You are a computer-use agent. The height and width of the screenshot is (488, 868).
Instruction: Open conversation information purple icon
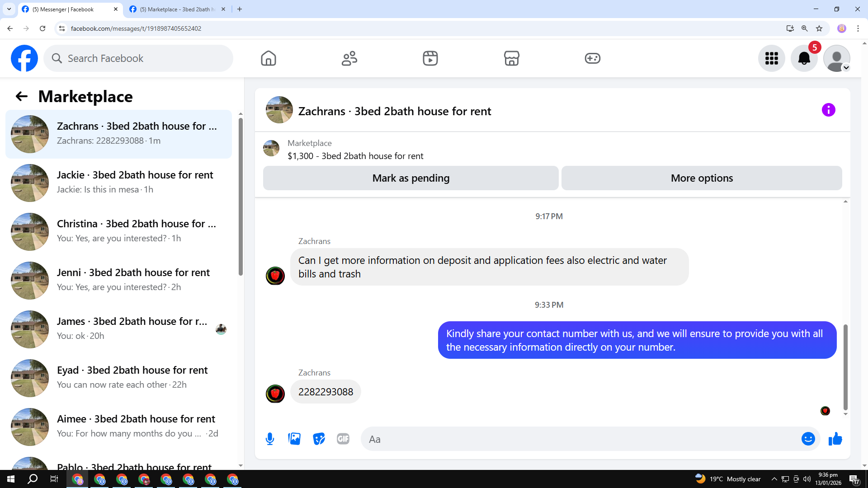(x=828, y=110)
